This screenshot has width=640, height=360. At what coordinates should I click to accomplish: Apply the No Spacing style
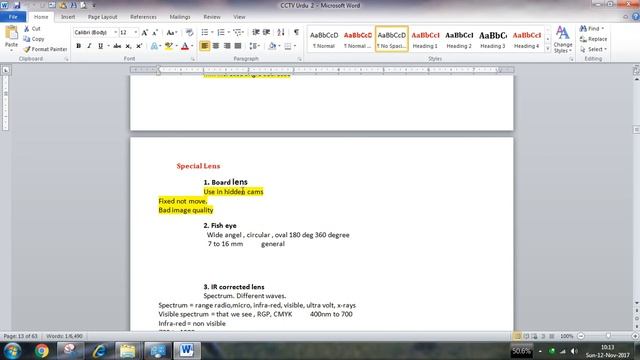(391, 39)
